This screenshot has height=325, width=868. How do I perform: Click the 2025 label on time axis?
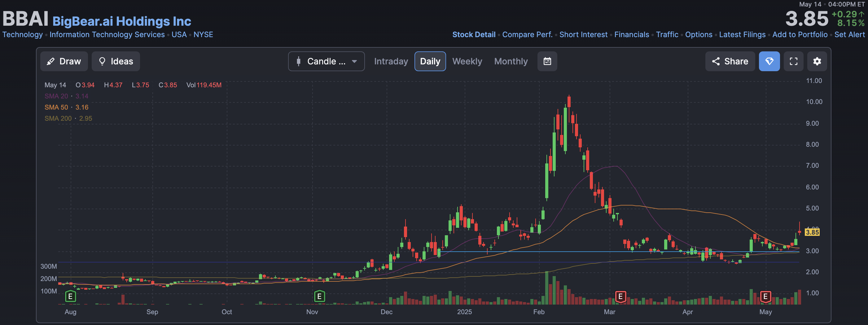tap(464, 312)
